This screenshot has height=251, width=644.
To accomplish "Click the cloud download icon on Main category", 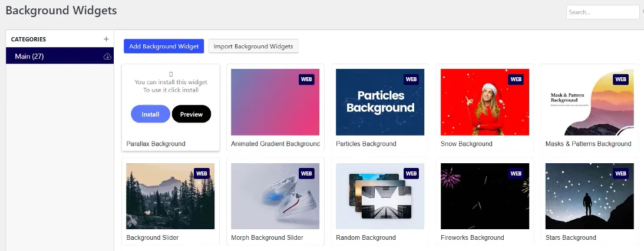I will 107,57.
